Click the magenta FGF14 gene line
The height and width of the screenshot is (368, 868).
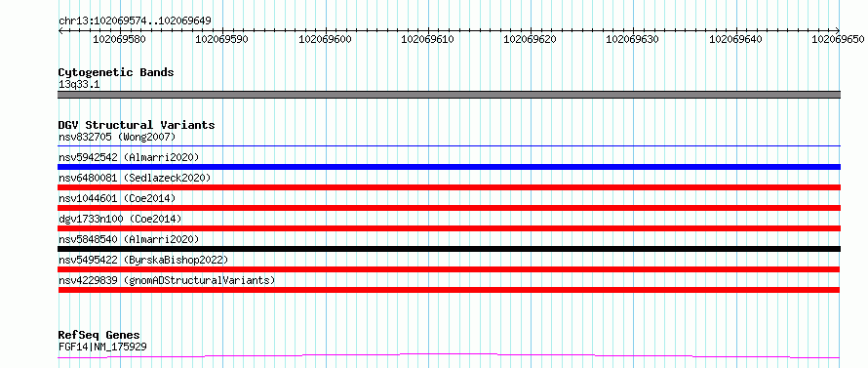(x=450, y=355)
